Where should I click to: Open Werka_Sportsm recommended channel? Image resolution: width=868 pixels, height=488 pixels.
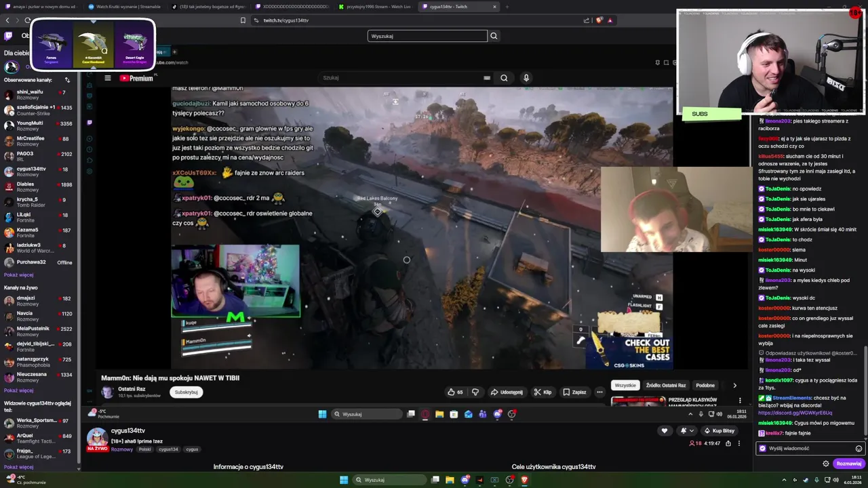[x=39, y=423]
